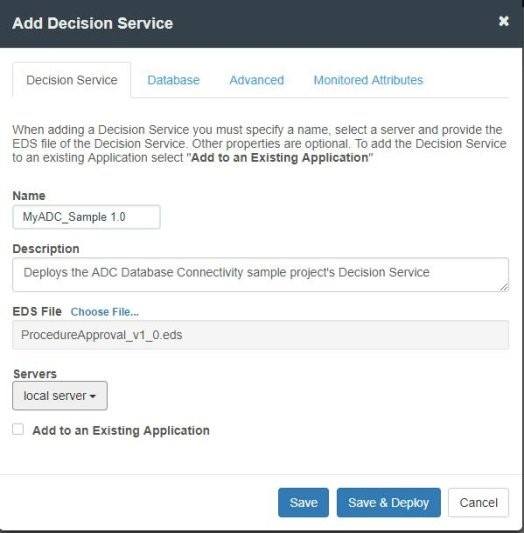524x533 pixels.
Task: Click the Description field label
Action: [x=46, y=249]
